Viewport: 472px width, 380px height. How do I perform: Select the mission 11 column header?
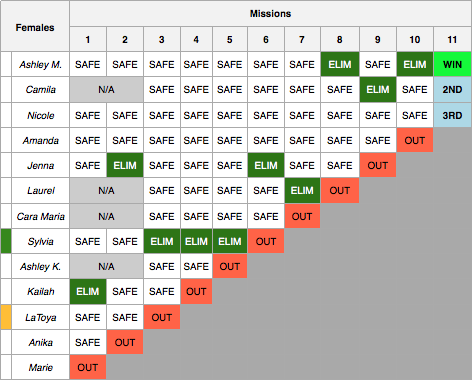[452, 39]
